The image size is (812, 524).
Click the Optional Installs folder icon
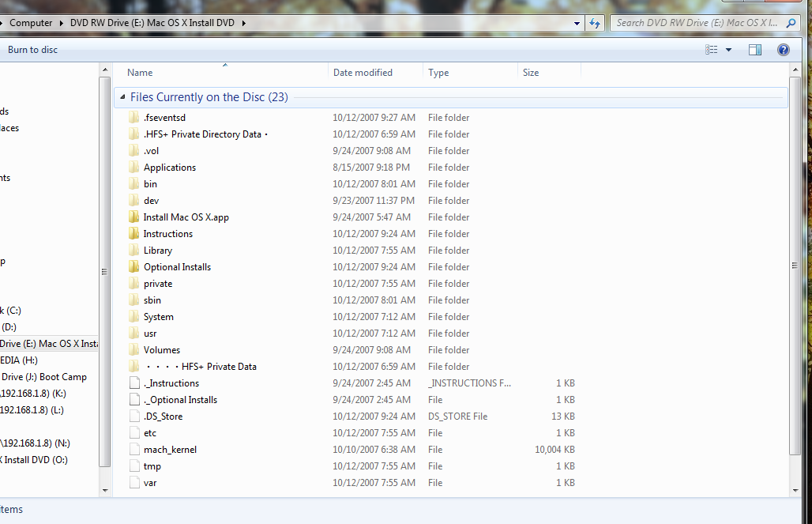click(133, 267)
